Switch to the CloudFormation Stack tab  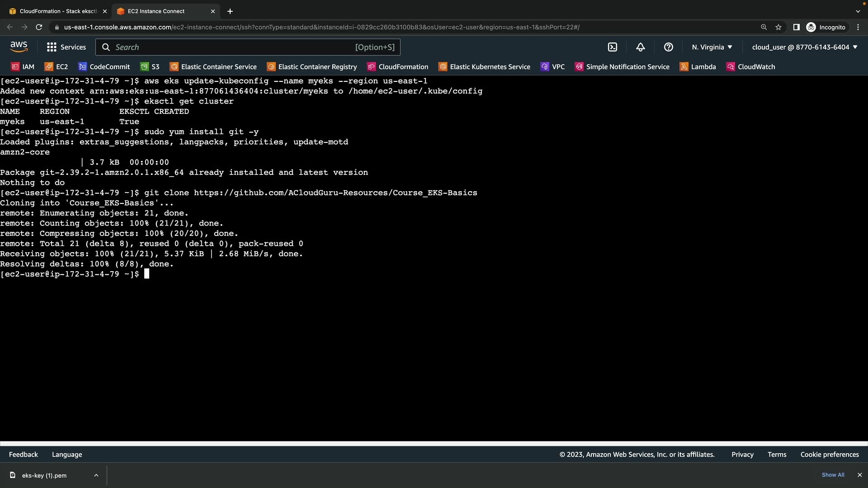58,11
